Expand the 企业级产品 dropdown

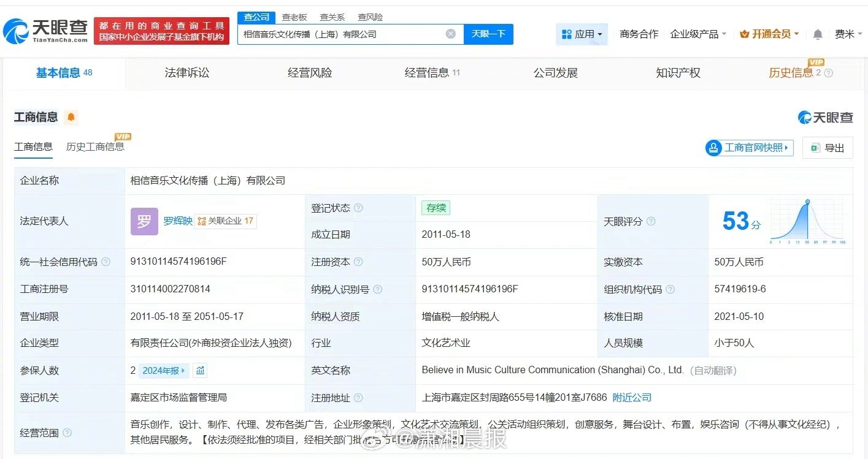(697, 34)
